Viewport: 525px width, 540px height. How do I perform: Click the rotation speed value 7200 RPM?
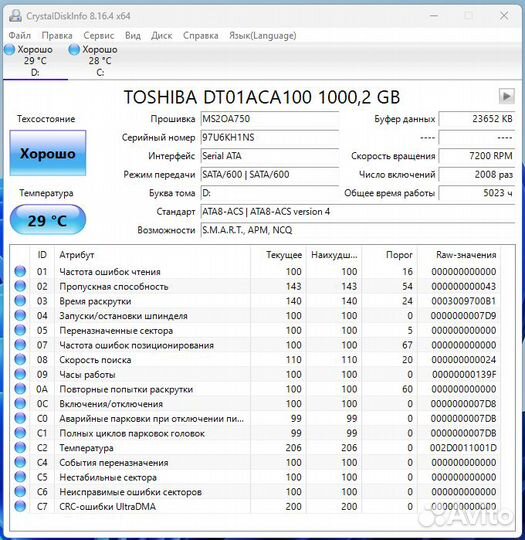click(x=477, y=156)
